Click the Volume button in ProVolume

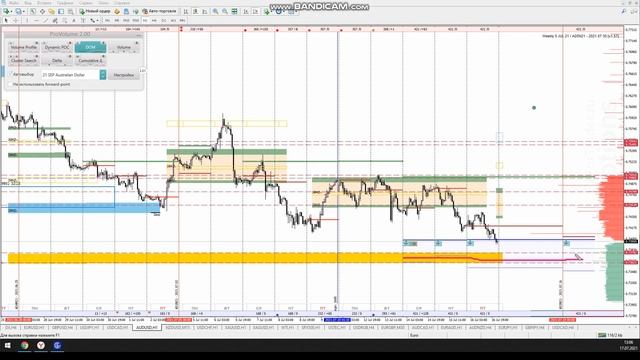click(x=124, y=47)
